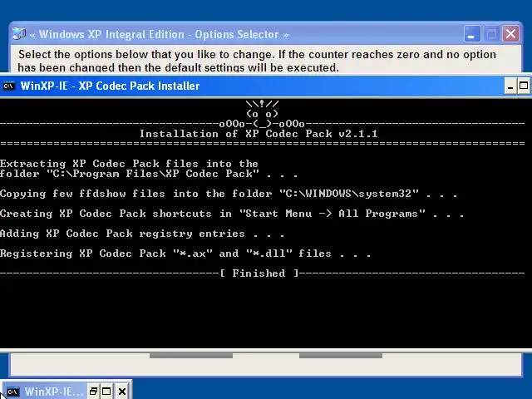The height and width of the screenshot is (399, 532).
Task: Click the 'Copying few ffdshow files' line
Action: [229, 194]
